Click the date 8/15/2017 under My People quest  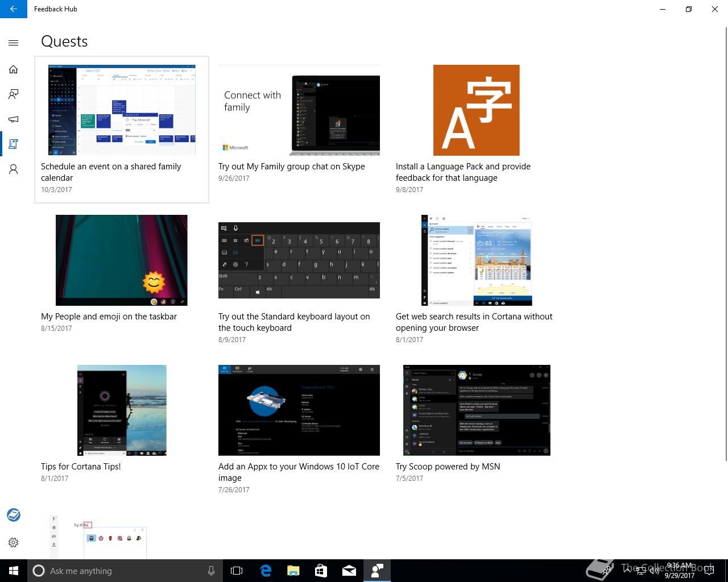(56, 329)
